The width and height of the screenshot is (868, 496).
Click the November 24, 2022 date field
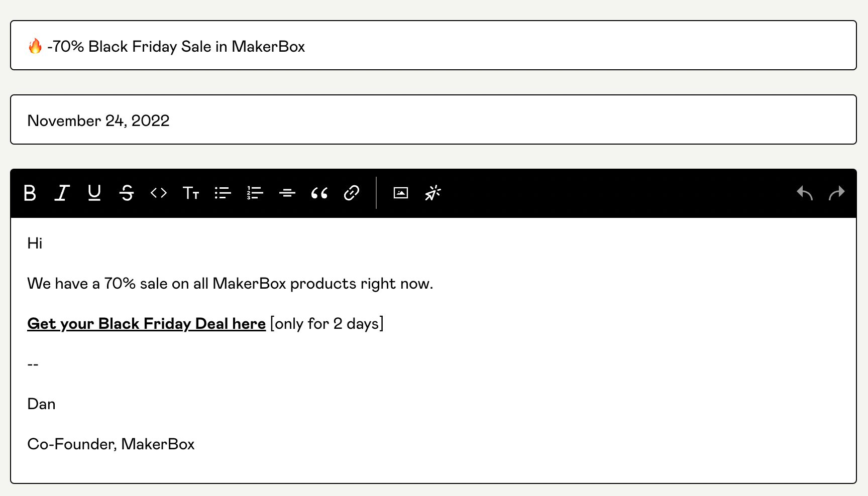click(433, 119)
